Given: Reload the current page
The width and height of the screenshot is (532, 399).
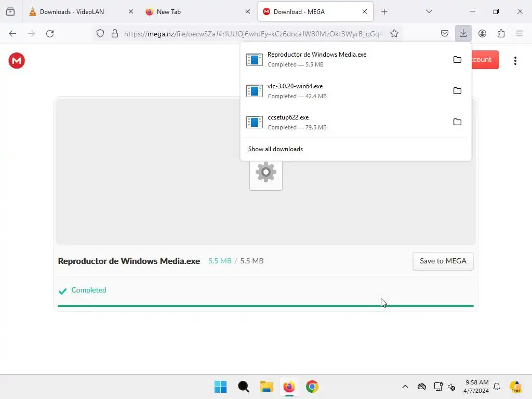Looking at the screenshot, I should click(50, 34).
